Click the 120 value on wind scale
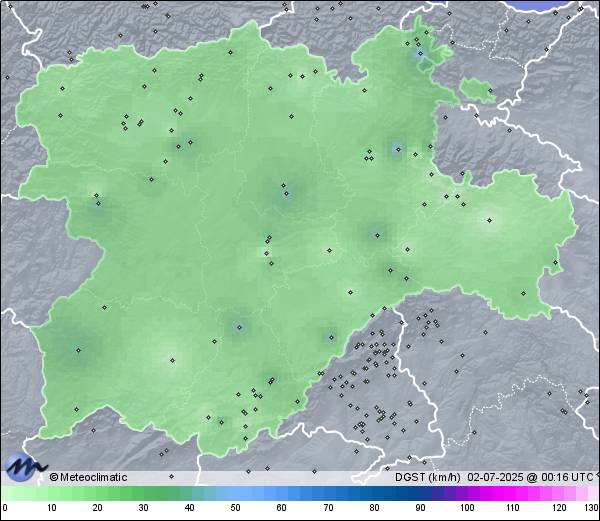The height and width of the screenshot is (521, 600). point(559,508)
